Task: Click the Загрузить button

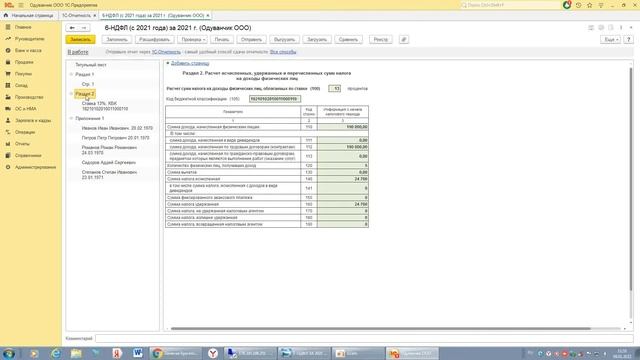Action: tap(317, 40)
